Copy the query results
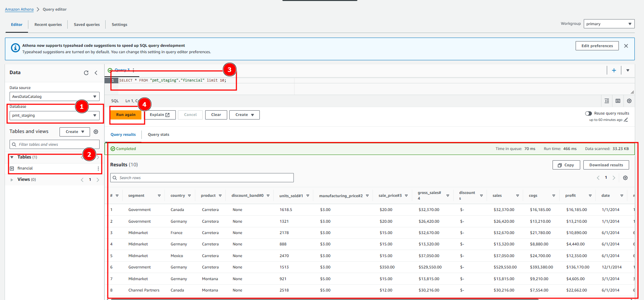The width and height of the screenshot is (644, 300). [566, 165]
